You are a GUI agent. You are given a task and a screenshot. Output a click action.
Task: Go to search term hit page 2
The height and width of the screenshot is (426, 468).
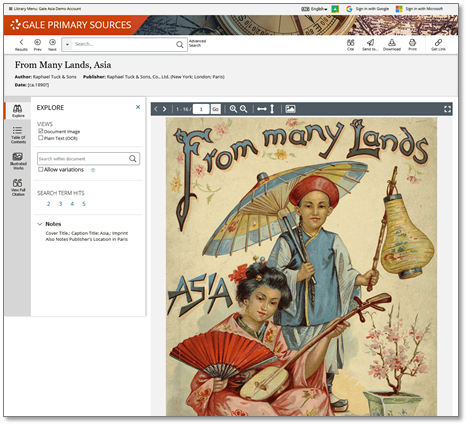pyautogui.click(x=48, y=204)
